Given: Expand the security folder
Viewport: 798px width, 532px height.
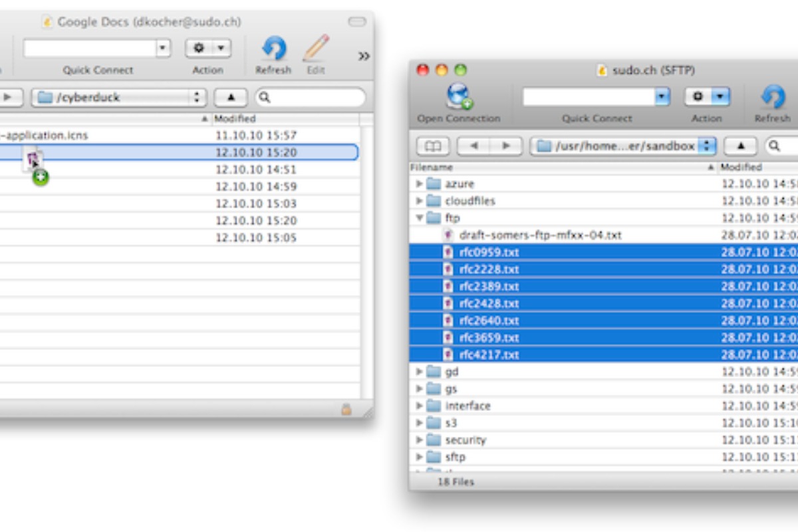Looking at the screenshot, I should [419, 440].
